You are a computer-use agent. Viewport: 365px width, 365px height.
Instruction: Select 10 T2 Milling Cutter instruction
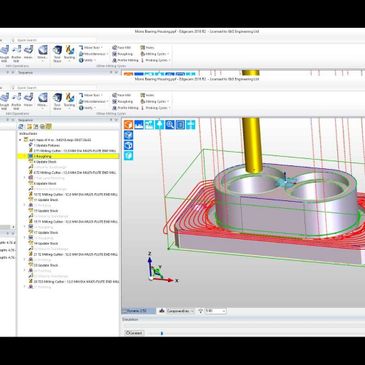[73, 194]
